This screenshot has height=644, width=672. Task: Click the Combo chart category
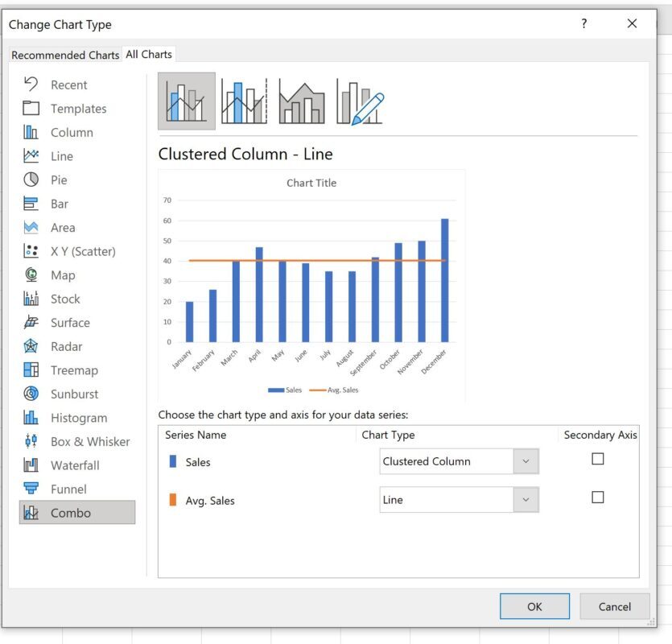[x=77, y=512]
